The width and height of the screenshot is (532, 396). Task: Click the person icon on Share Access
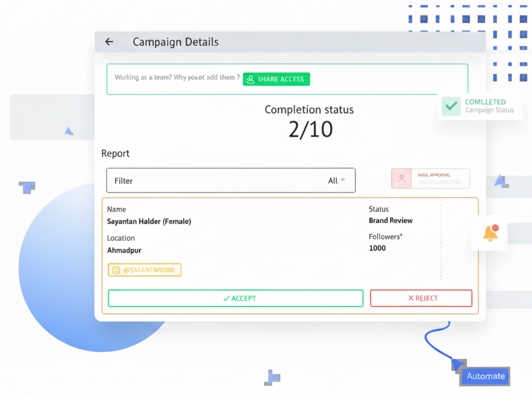click(x=250, y=79)
